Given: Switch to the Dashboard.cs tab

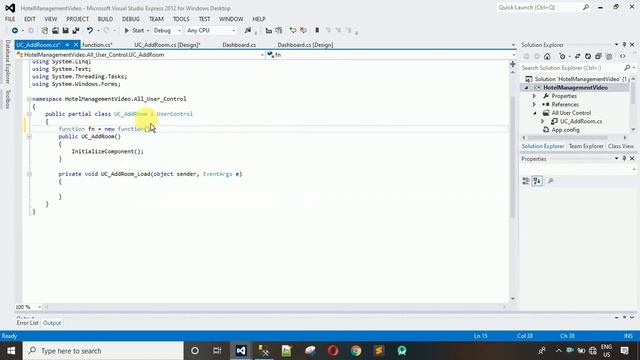Looking at the screenshot, I should click(x=239, y=45).
